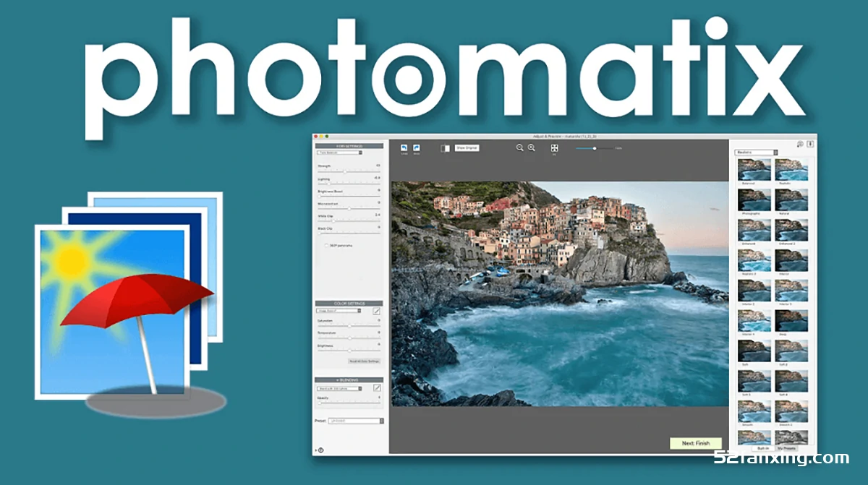Image resolution: width=868 pixels, height=485 pixels.
Task: Click the Lighting slider
Action: coord(349,184)
